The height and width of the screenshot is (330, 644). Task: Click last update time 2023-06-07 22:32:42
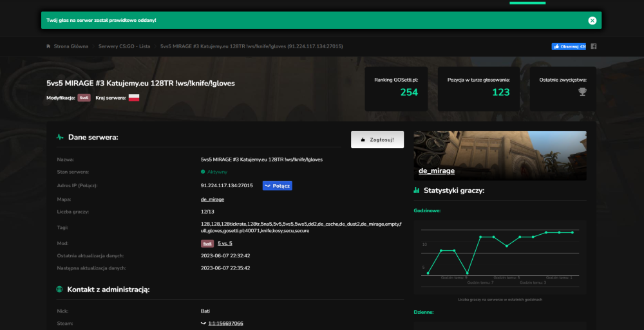pyautogui.click(x=225, y=256)
